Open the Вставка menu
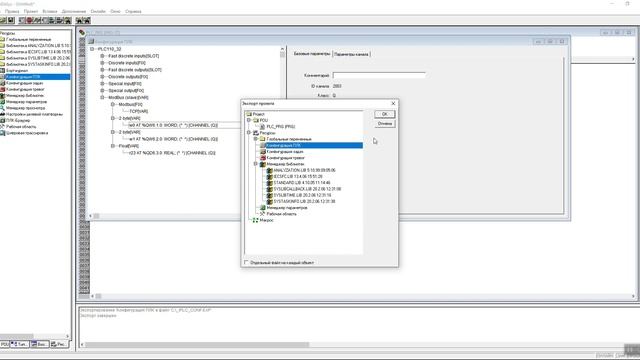Image resolution: width=640 pixels, height=360 pixels. point(50,11)
